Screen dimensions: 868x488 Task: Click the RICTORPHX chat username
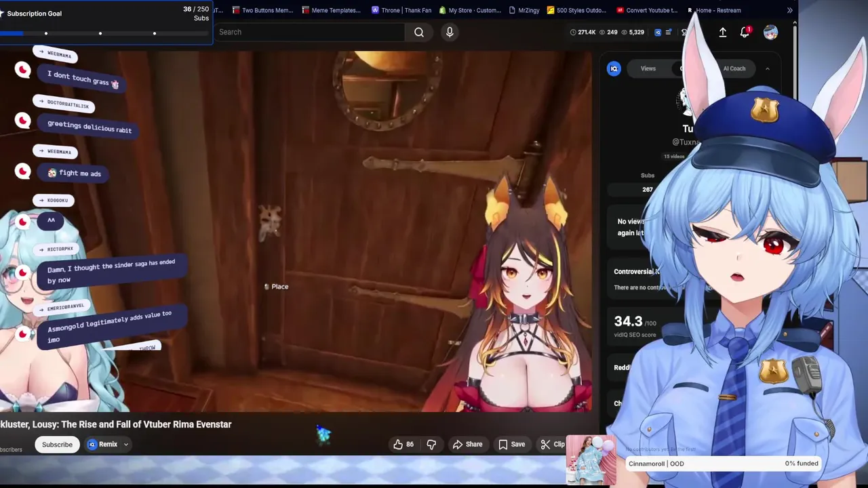[x=56, y=249]
